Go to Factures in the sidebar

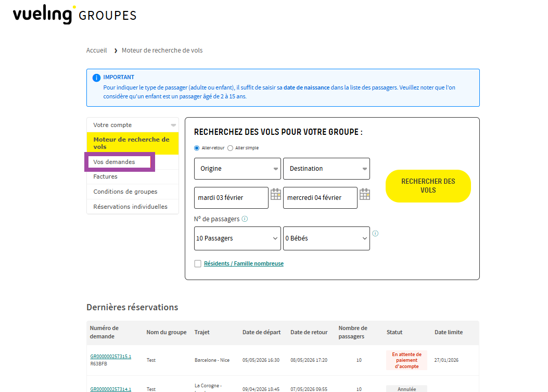point(105,176)
